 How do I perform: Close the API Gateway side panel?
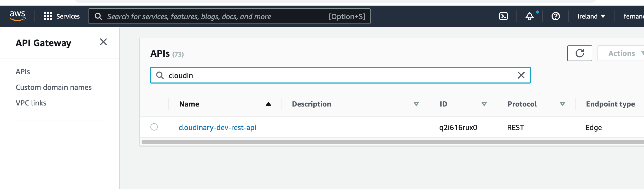point(103,42)
